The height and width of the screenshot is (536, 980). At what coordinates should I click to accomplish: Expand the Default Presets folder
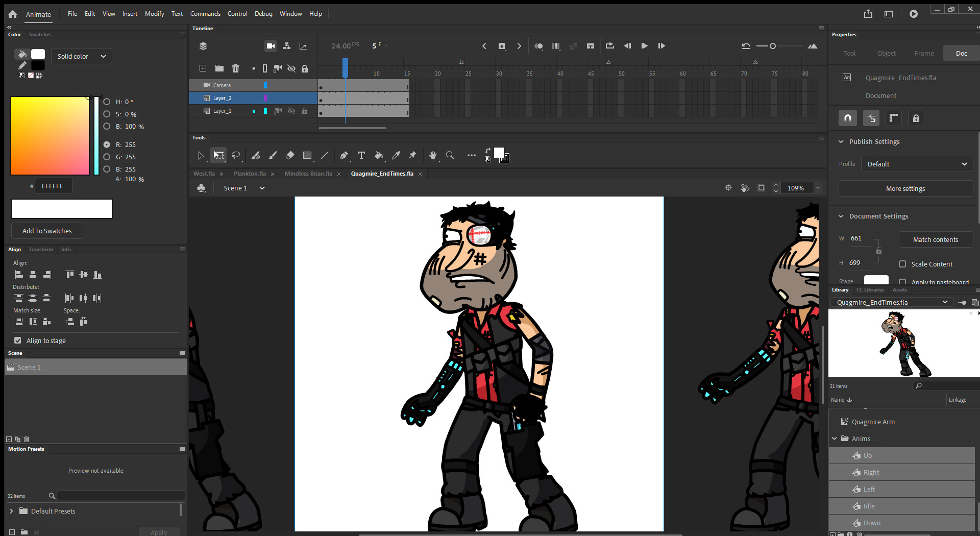(x=11, y=511)
